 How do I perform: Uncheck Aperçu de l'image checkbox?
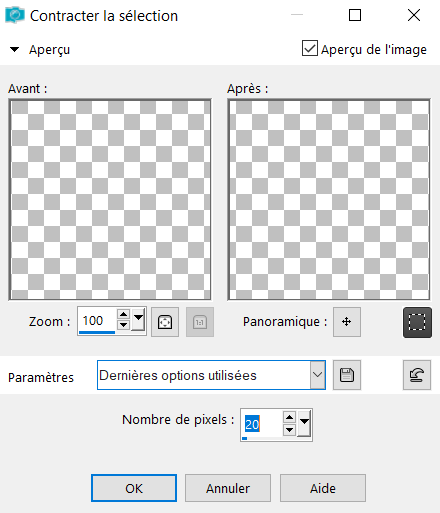click(310, 48)
